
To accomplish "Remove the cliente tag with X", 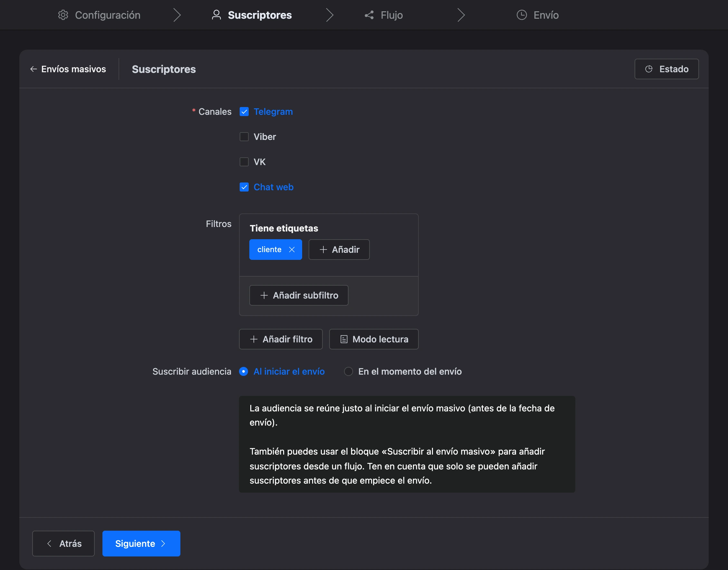I will pos(292,250).
